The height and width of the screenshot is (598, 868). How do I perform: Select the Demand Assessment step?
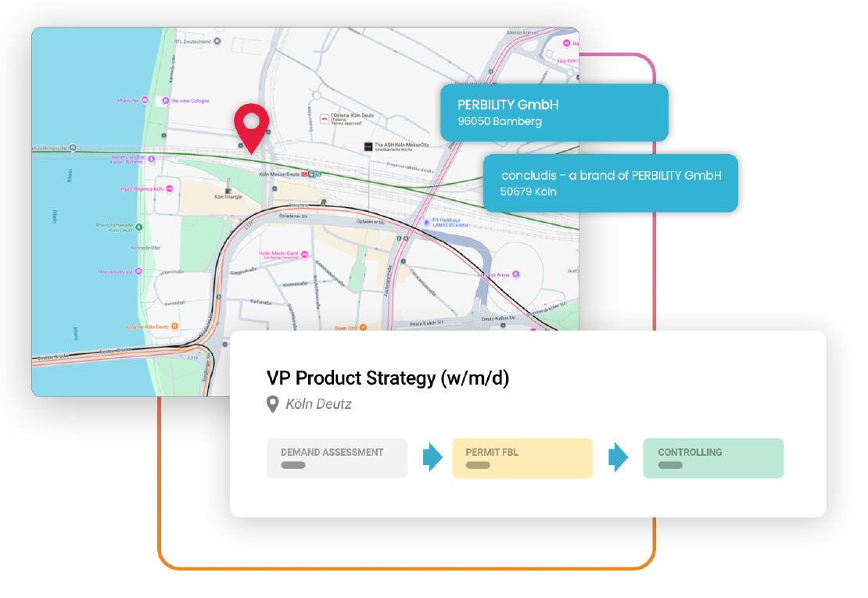pos(337,458)
